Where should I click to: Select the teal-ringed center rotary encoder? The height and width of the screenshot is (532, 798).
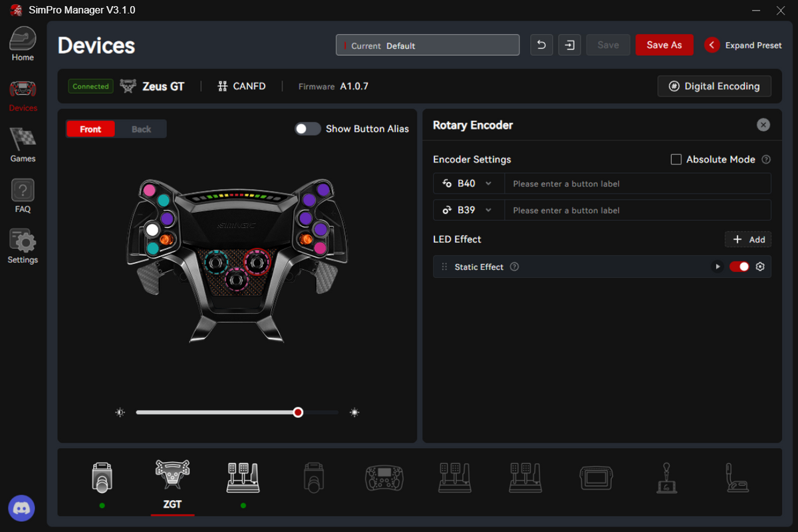click(x=215, y=263)
